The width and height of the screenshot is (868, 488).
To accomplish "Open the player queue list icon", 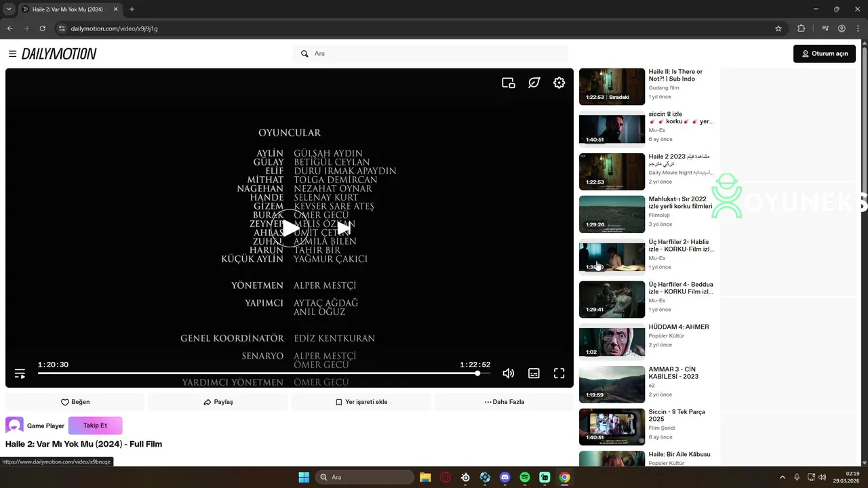I will pyautogui.click(x=20, y=373).
